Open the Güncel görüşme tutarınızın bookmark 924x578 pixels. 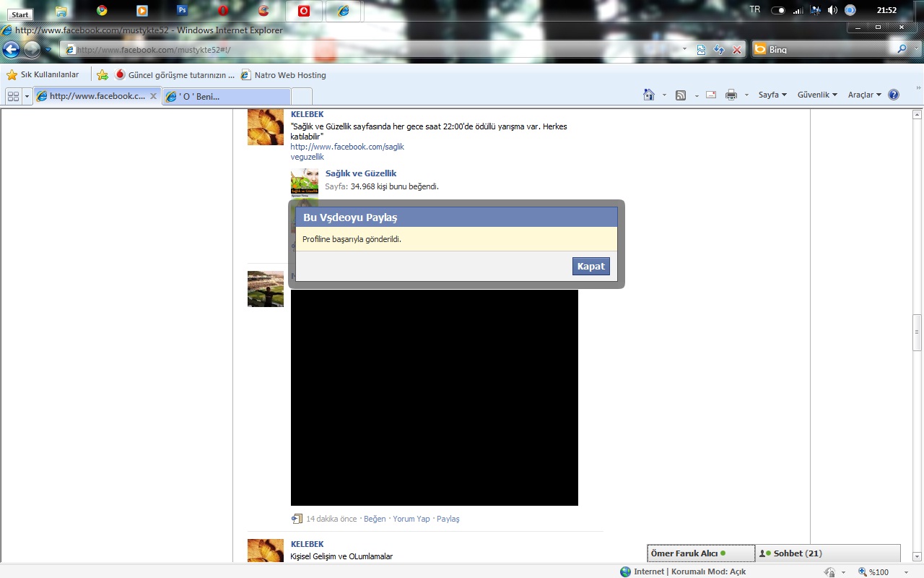point(175,74)
